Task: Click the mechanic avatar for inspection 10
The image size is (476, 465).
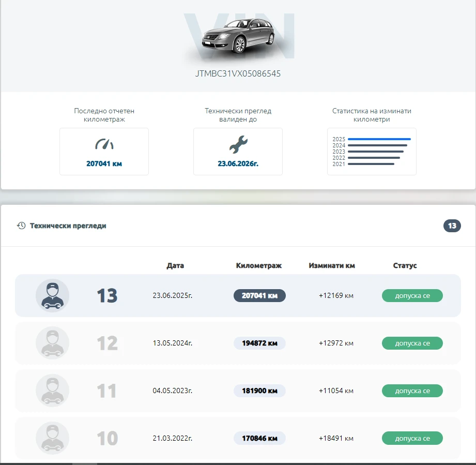Action: point(52,438)
